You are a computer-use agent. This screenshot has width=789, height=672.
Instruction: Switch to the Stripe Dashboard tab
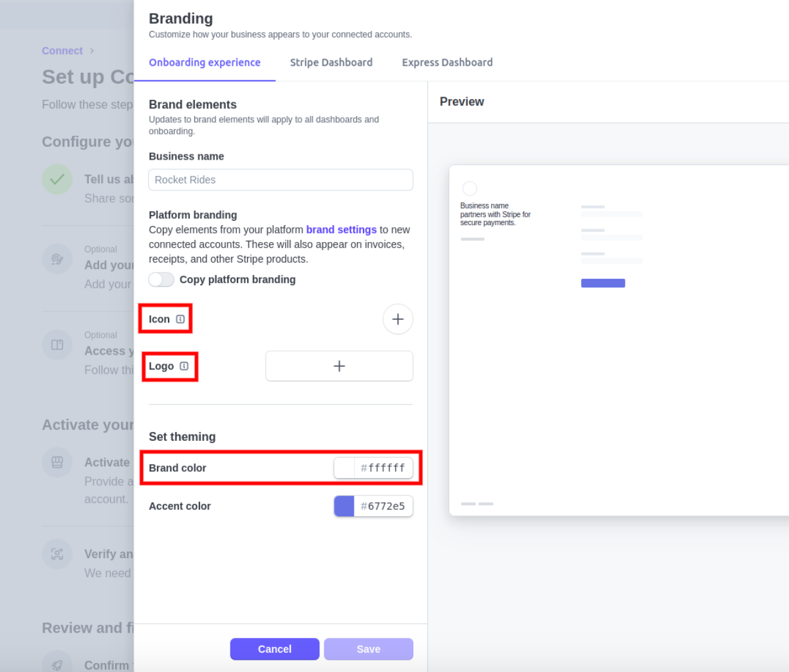coord(331,62)
